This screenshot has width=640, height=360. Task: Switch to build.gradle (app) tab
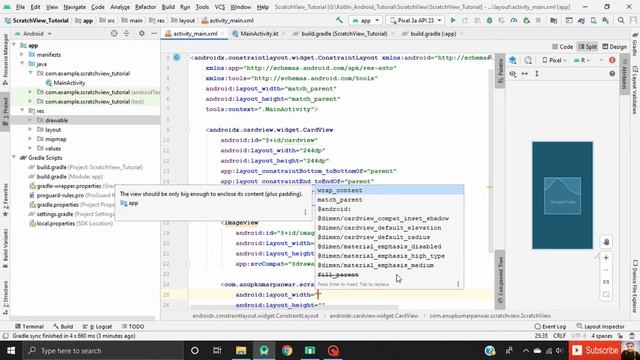(433, 33)
